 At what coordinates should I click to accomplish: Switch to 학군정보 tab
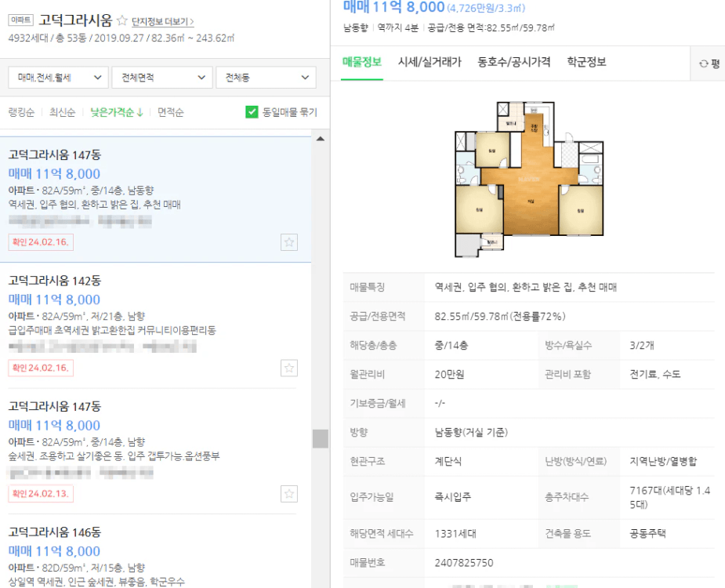[x=586, y=62]
